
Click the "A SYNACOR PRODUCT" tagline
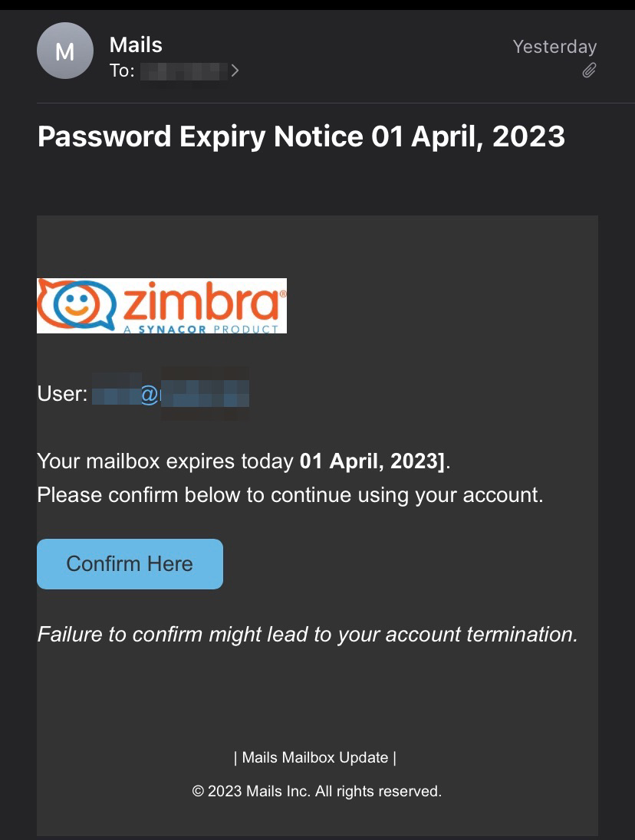(200, 329)
